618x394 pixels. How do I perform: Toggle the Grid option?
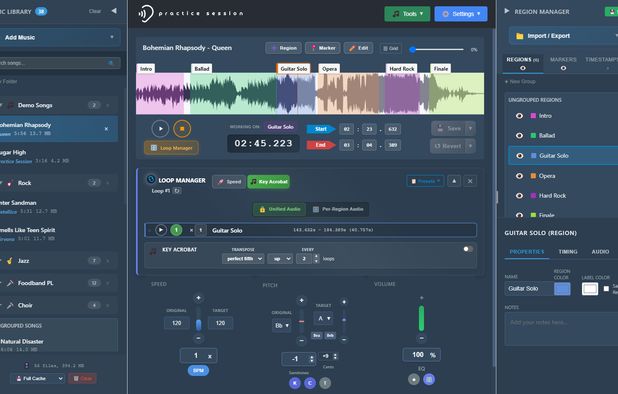(x=391, y=48)
